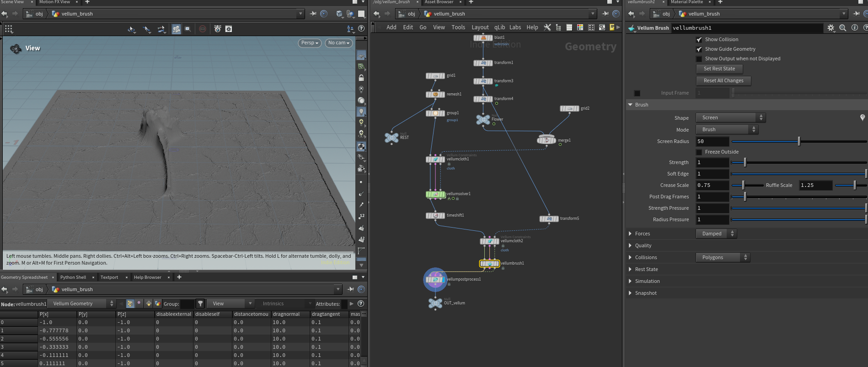Select the vellumsolver1 node icon
This screenshot has height=367, width=868.
coord(435,194)
